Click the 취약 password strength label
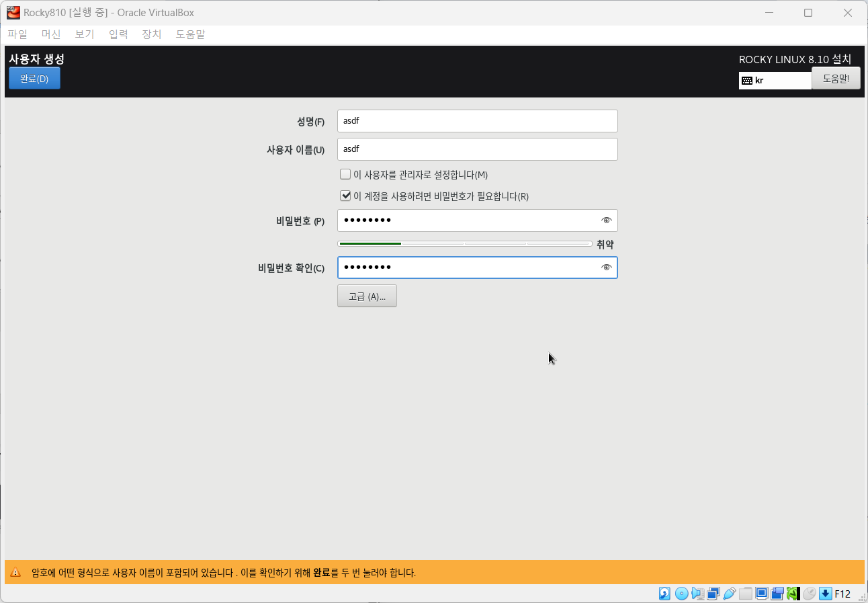The height and width of the screenshot is (603, 868). [605, 244]
